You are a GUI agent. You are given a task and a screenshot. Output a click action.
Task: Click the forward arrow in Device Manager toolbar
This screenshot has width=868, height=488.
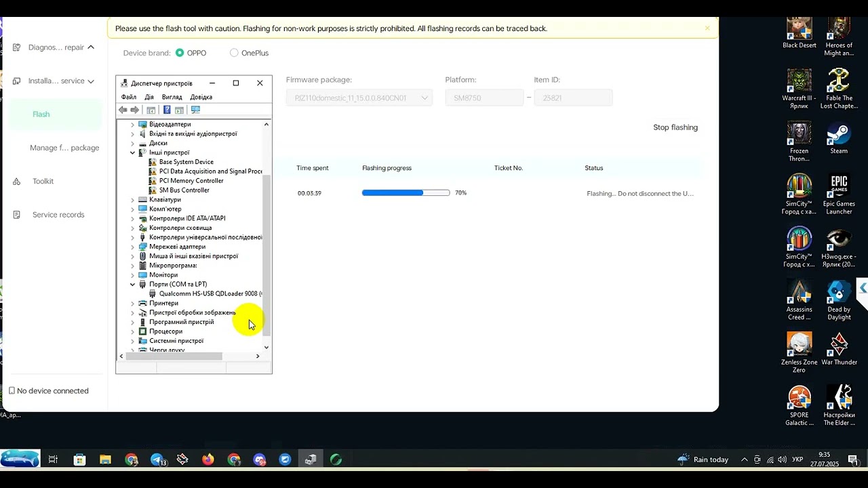coord(135,110)
